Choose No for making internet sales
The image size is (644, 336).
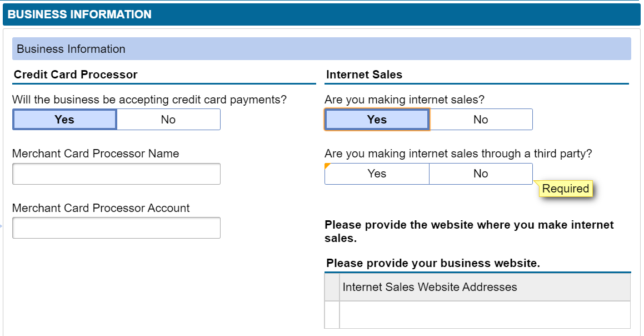481,119
